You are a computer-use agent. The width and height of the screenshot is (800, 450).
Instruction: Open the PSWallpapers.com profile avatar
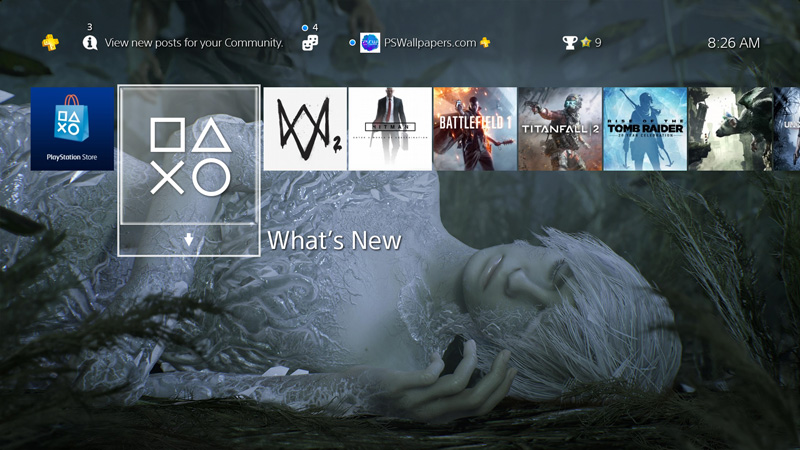pyautogui.click(x=370, y=43)
